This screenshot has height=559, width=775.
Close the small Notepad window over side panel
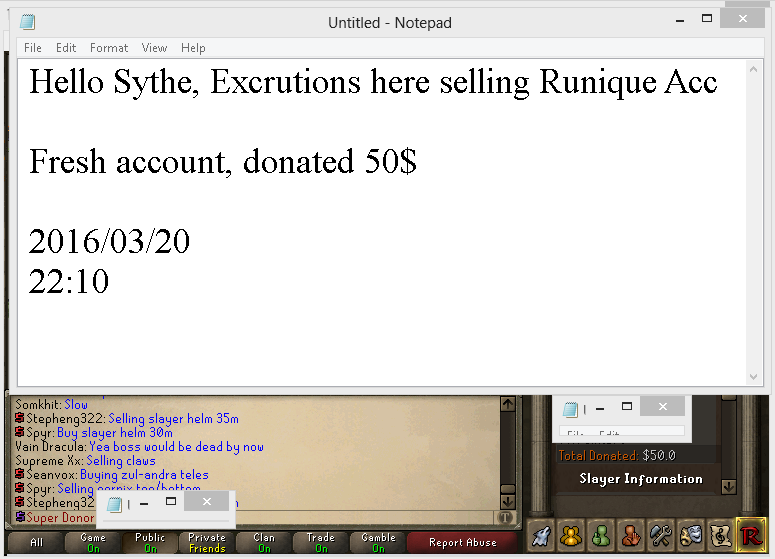click(663, 406)
